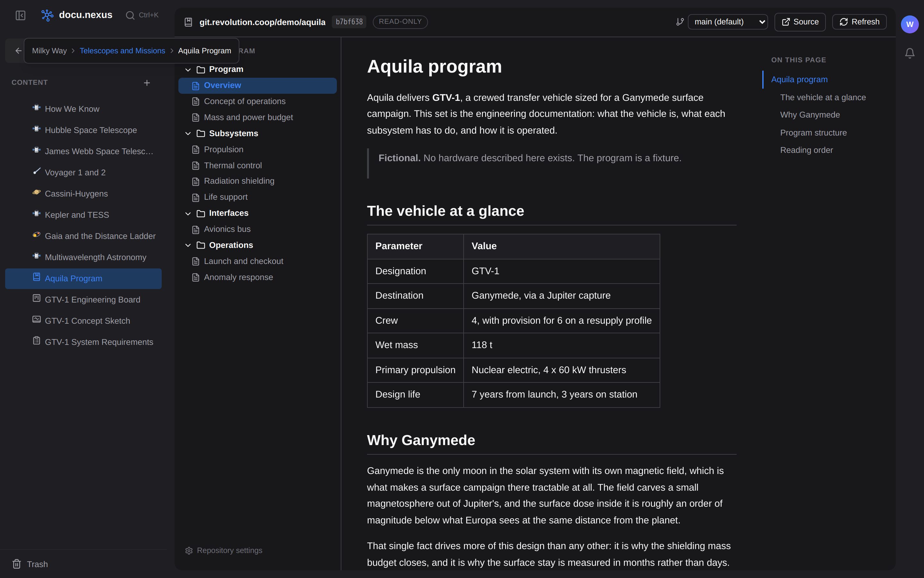
Task: Click the Trash bin icon
Action: pos(17,564)
